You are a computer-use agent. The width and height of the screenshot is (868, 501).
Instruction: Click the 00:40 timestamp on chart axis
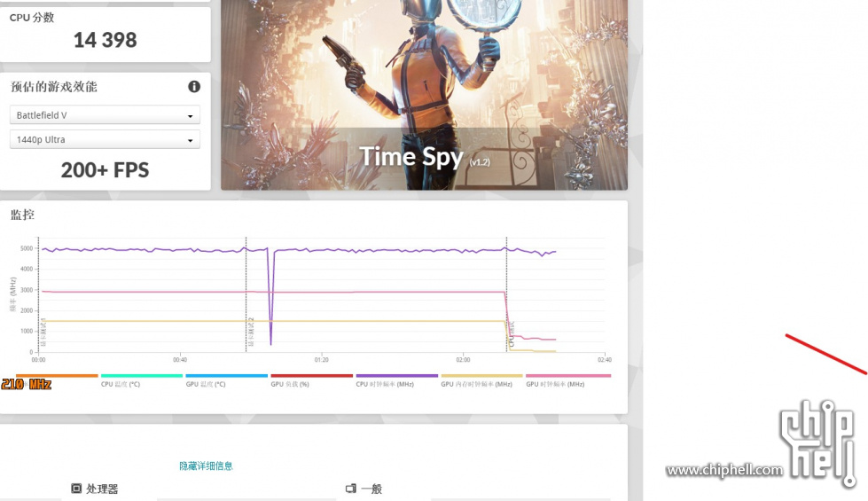179,360
